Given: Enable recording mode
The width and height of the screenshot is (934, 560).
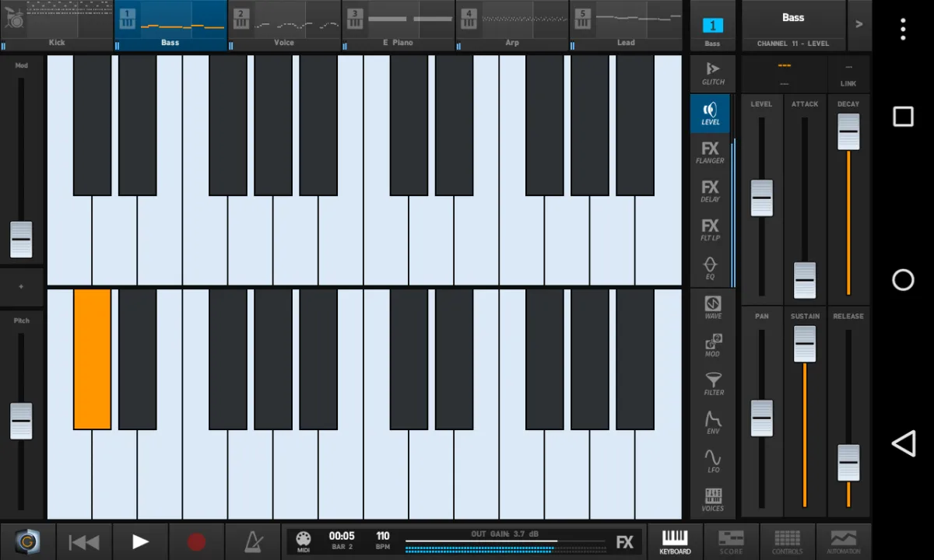Looking at the screenshot, I should 195,540.
